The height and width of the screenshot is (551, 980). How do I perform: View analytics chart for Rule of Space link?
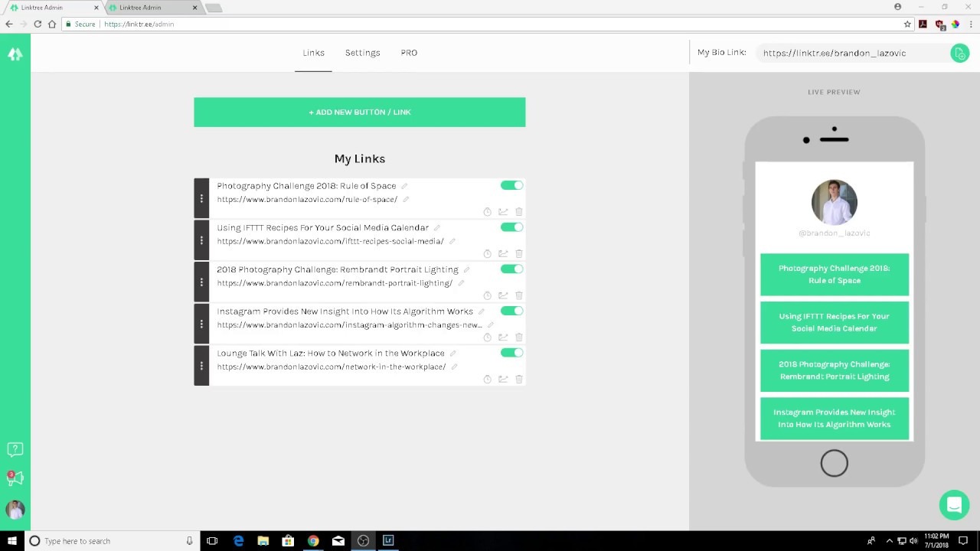pos(503,212)
